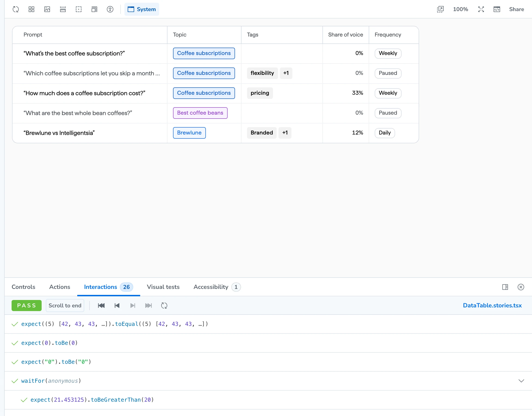Go to start of interactions
Screen dimensions: 532x416
tap(101, 306)
